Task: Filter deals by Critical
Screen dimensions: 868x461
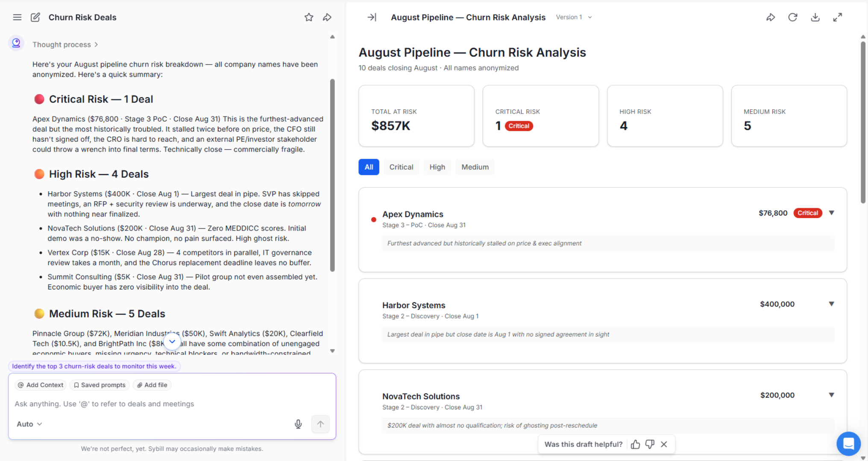Action: click(x=401, y=167)
